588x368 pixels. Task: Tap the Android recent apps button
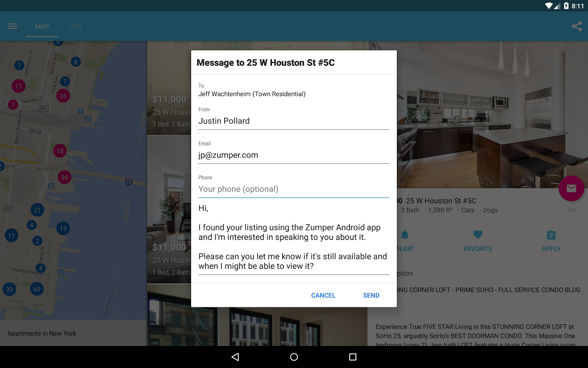353,357
